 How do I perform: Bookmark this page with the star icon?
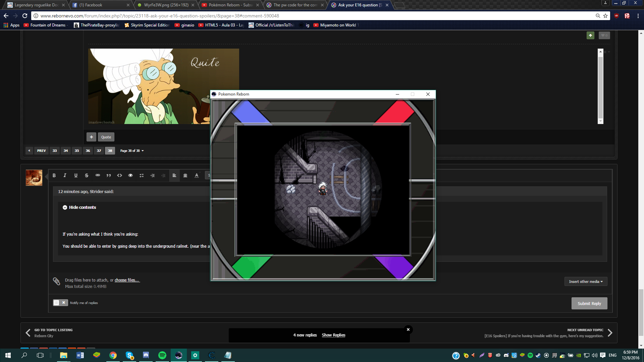tap(605, 16)
